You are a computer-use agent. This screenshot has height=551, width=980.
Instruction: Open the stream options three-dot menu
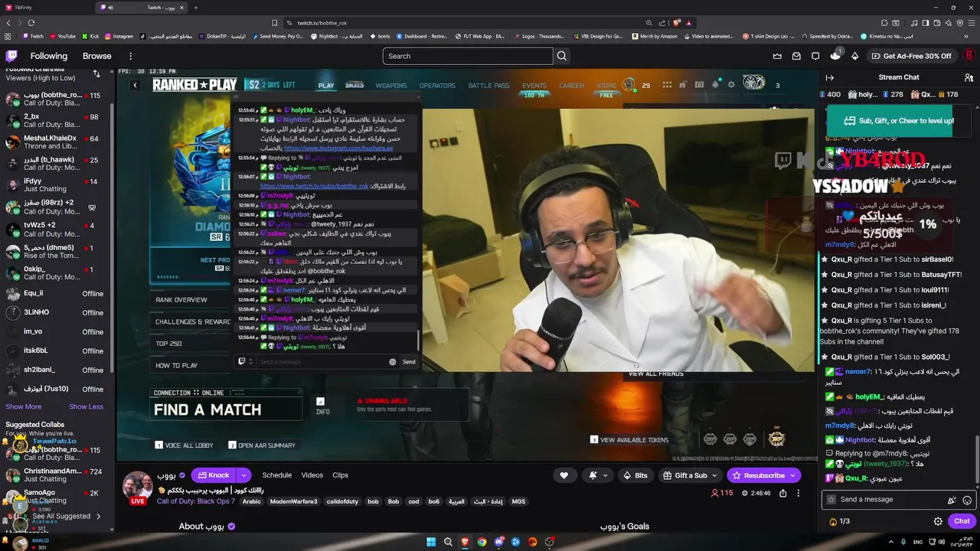pyautogui.click(x=798, y=494)
